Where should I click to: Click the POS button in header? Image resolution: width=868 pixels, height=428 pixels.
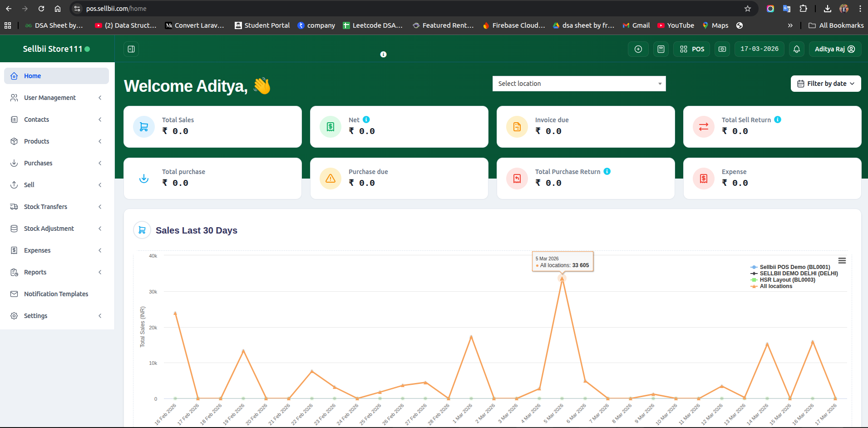point(692,49)
